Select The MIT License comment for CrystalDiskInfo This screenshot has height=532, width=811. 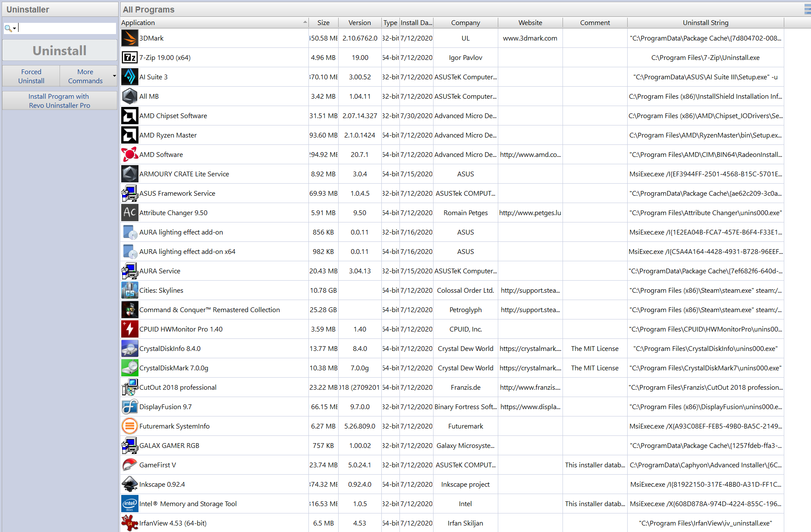pyautogui.click(x=595, y=348)
